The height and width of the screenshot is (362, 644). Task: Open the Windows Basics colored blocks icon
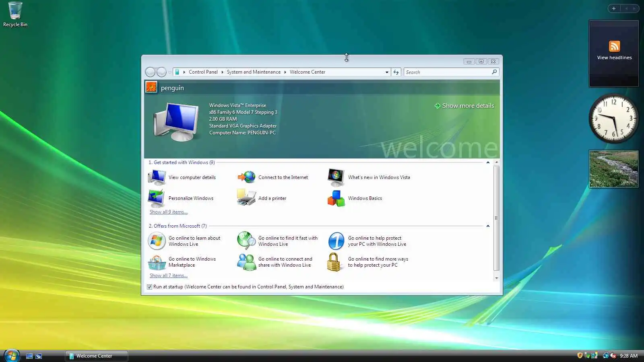336,198
